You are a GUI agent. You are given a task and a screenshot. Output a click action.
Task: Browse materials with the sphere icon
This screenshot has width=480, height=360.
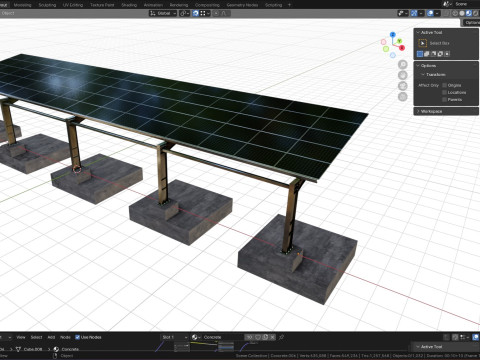pos(196,337)
